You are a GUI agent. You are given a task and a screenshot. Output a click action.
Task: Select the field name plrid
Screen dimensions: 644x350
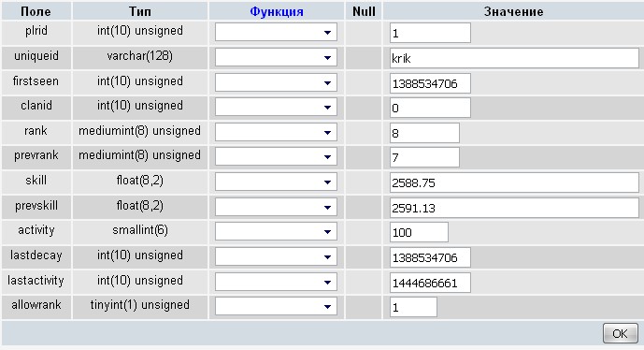36,31
